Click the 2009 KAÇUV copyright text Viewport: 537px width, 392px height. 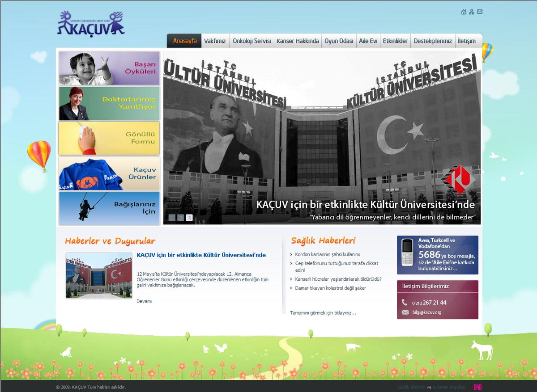(91, 387)
